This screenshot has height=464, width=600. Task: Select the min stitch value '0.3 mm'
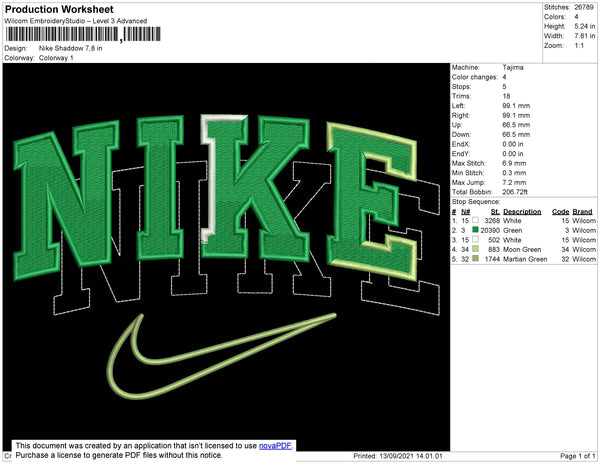[x=514, y=173]
